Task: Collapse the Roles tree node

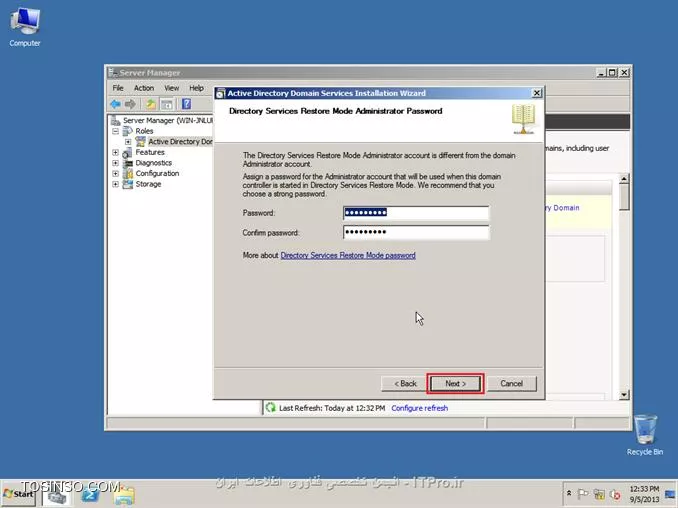Action: (115, 131)
